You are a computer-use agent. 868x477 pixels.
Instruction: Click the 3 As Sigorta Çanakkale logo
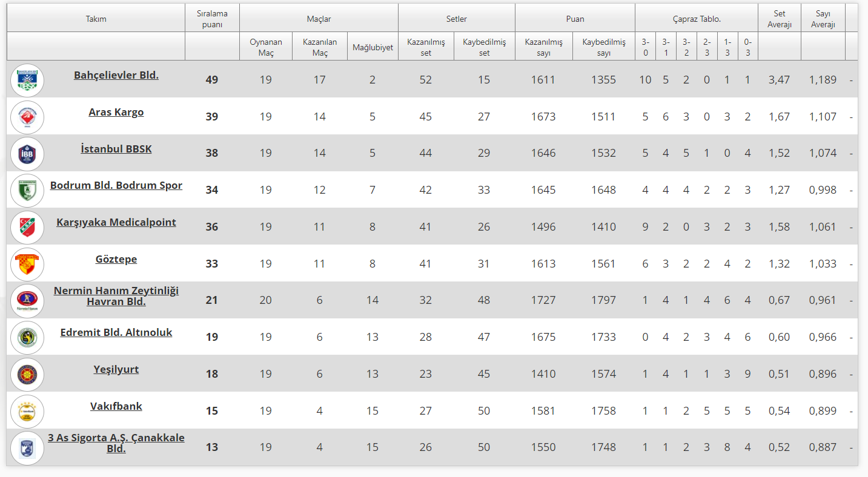(x=27, y=448)
